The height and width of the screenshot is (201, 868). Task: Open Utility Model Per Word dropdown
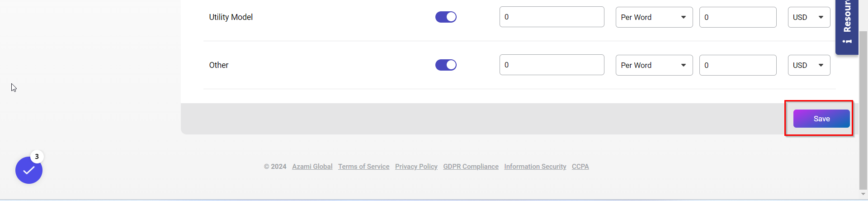[654, 17]
